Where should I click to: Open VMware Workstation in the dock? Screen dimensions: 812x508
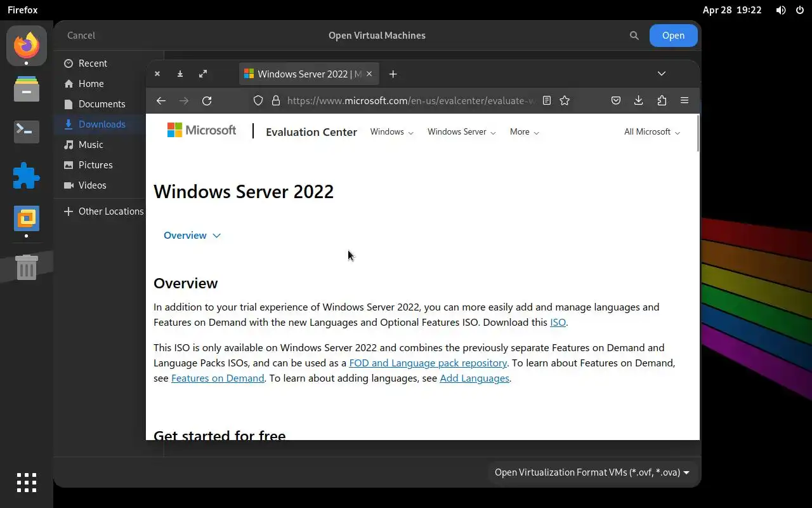[26, 218]
